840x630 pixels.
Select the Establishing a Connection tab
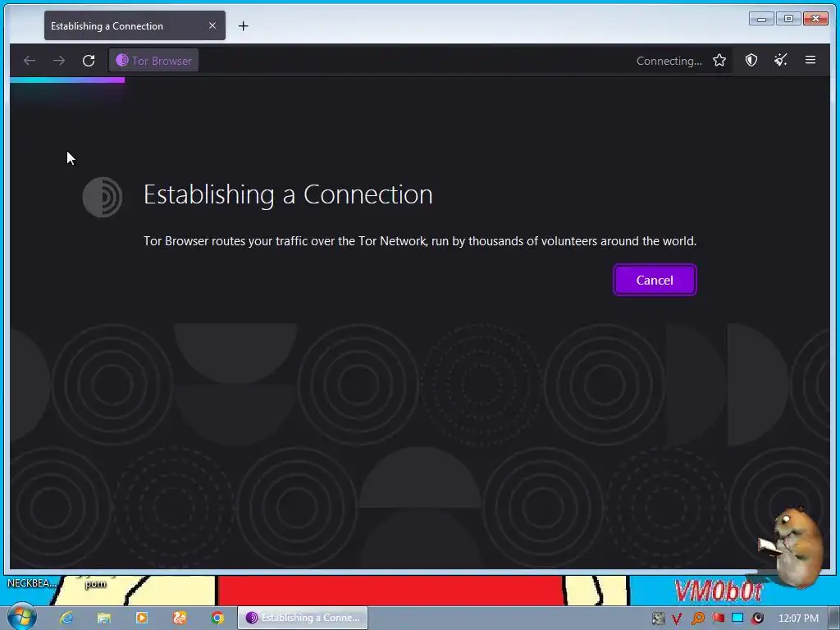click(135, 25)
